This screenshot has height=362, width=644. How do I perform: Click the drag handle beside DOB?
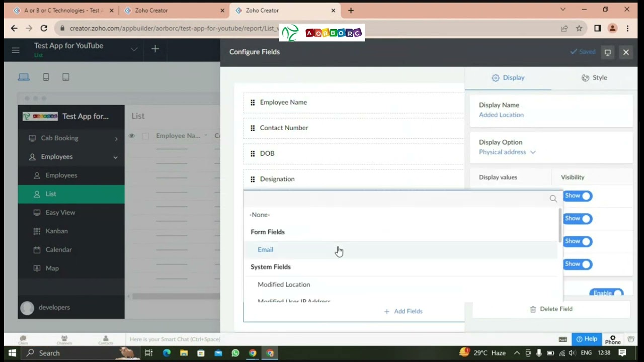(x=253, y=153)
